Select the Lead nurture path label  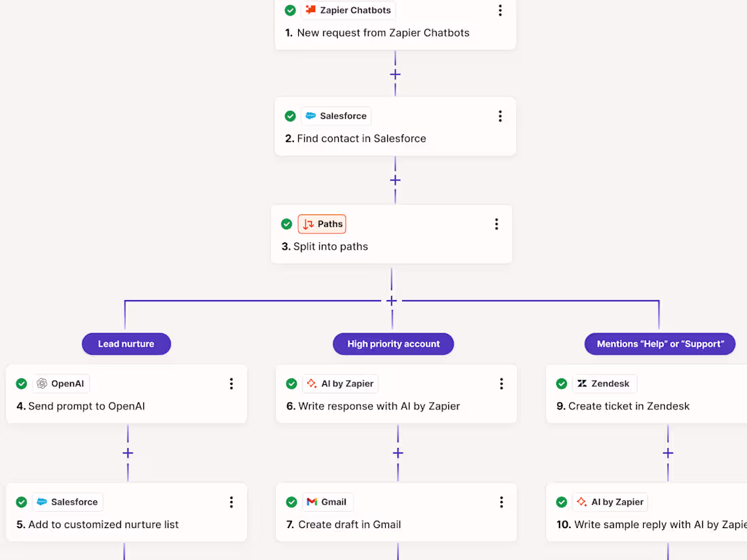[x=126, y=344]
